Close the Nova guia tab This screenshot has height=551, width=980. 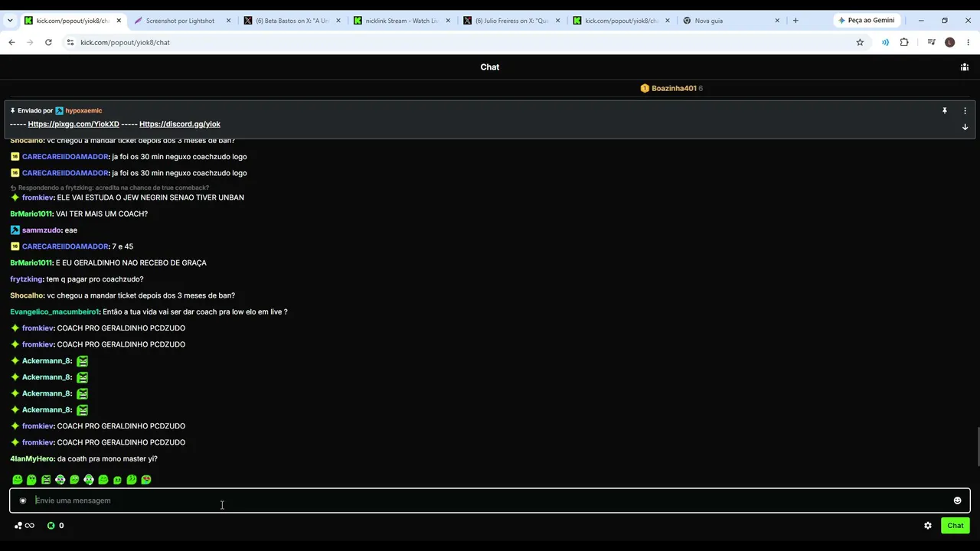click(778, 21)
